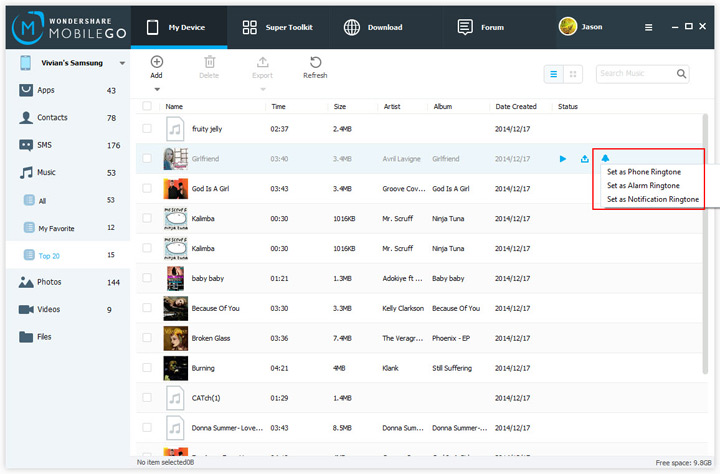This screenshot has height=474, width=720.
Task: Check the baby baby checkbox
Action: pyautogui.click(x=147, y=277)
